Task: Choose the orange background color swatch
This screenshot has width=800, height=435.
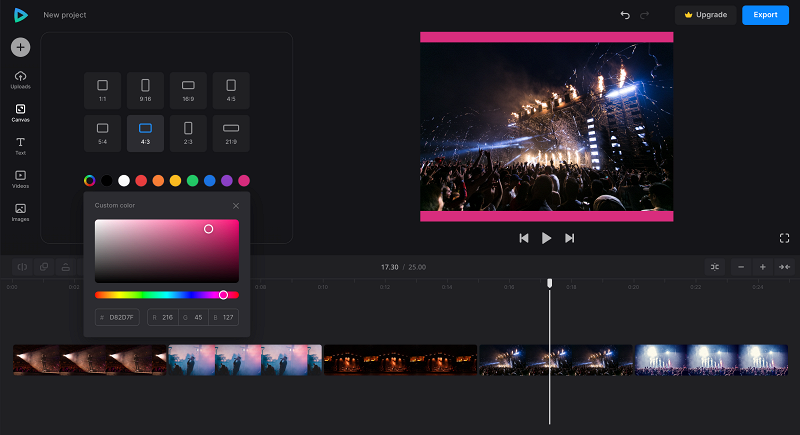Action: 158,181
